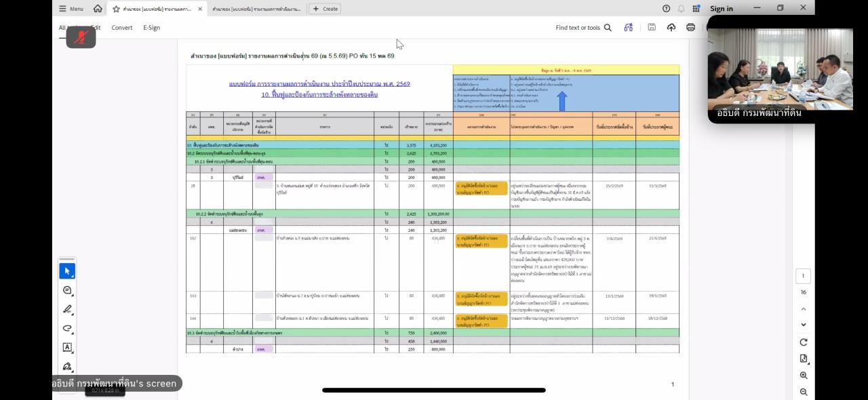Open the Convert menu
The height and width of the screenshot is (400, 868).
coord(122,28)
